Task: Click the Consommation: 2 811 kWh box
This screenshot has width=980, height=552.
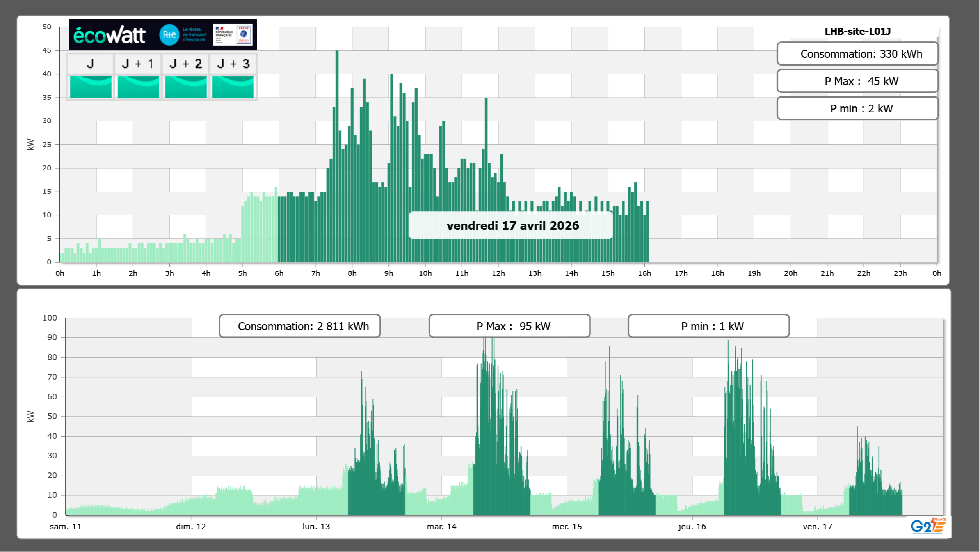Action: 300,326
